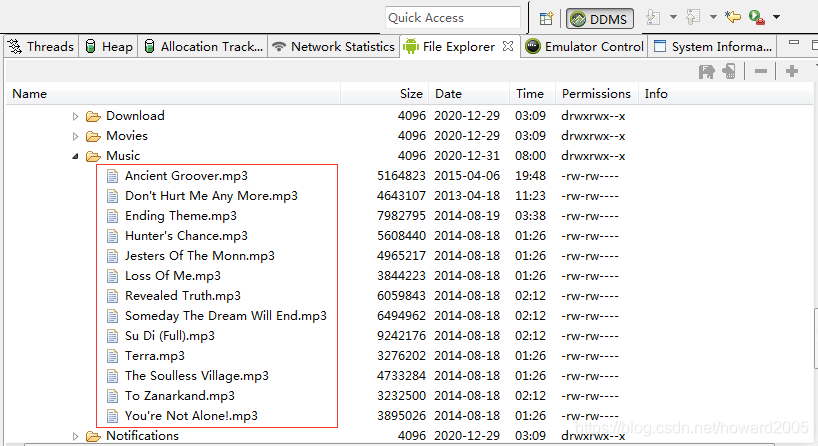This screenshot has width=818, height=446.
Task: Select file Su Di (Full).mp3
Action: (x=170, y=335)
